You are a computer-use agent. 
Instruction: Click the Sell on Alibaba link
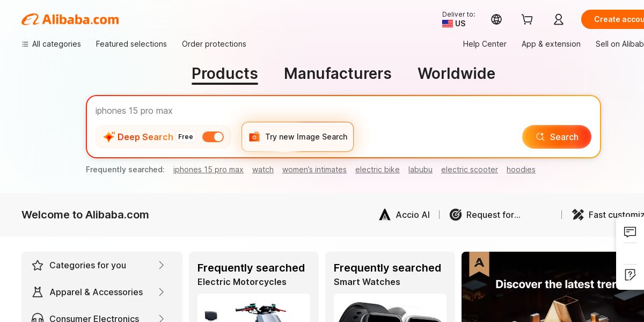(620, 44)
